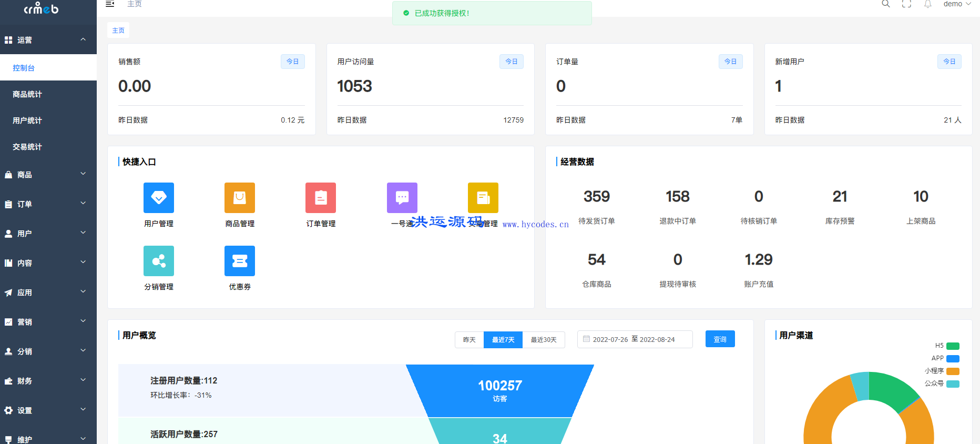980x444 pixels.
Task: Open the 商品管理 shopping bag icon
Action: [240, 198]
